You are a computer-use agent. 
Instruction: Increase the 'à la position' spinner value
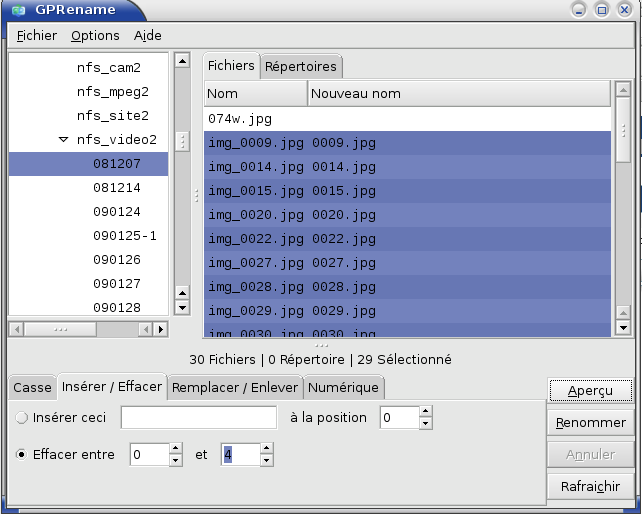[x=425, y=412]
